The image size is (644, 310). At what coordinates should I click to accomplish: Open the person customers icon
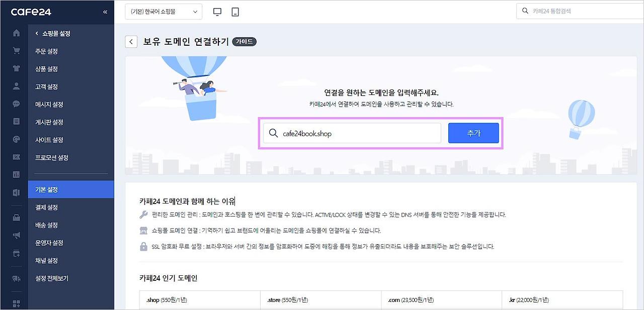[17, 86]
